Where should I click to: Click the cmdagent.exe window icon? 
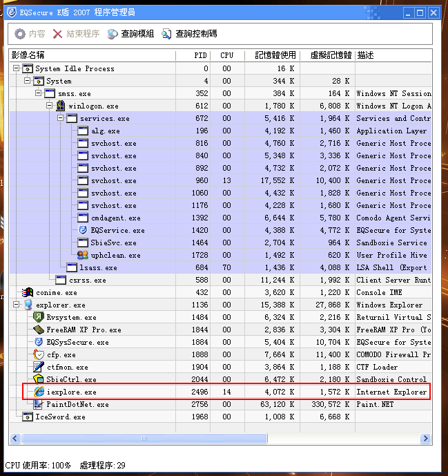pyautogui.click(x=83, y=218)
